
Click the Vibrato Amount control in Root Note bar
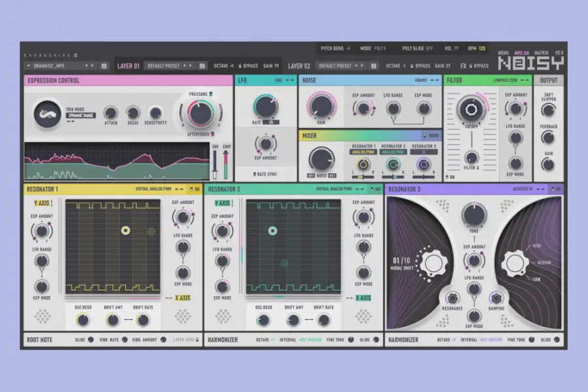[164, 340]
